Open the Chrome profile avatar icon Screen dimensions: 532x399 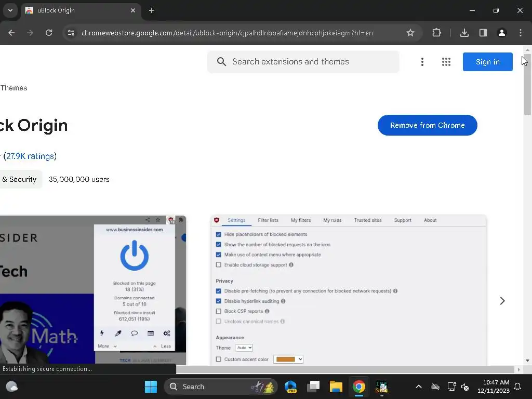pos(502,33)
